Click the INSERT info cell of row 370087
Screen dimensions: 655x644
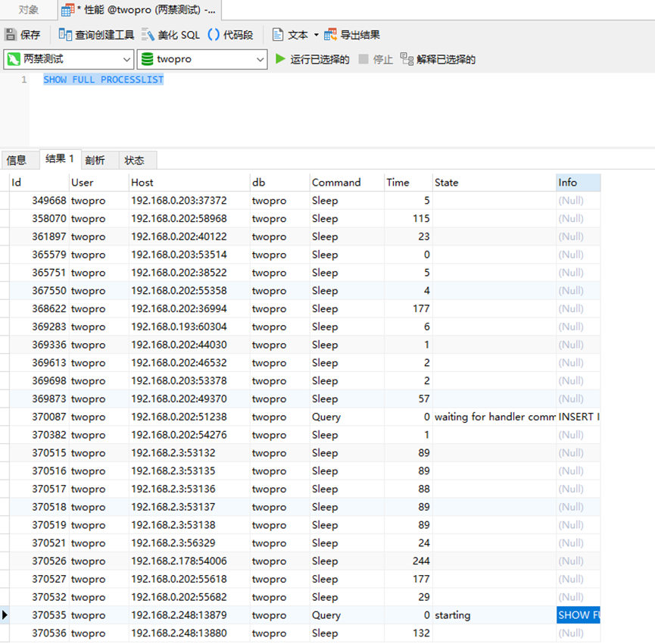tap(579, 417)
